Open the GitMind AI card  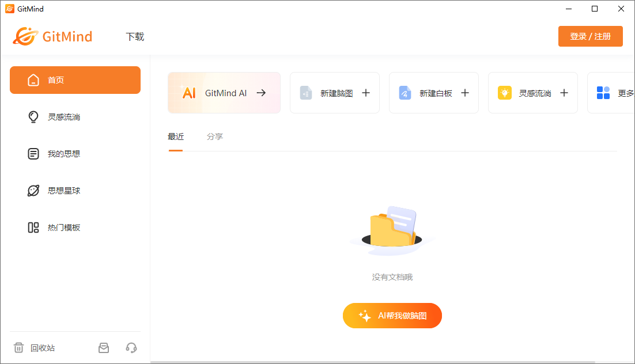(x=224, y=93)
